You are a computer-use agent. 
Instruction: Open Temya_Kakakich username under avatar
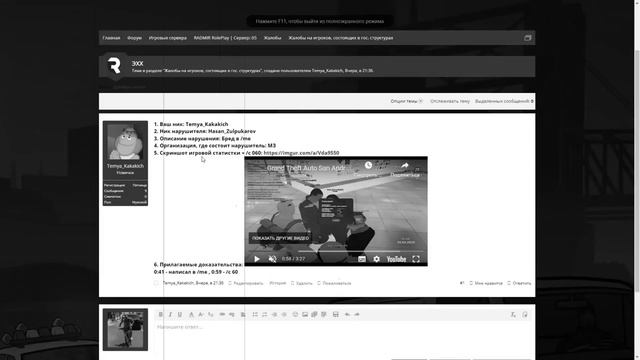125,166
